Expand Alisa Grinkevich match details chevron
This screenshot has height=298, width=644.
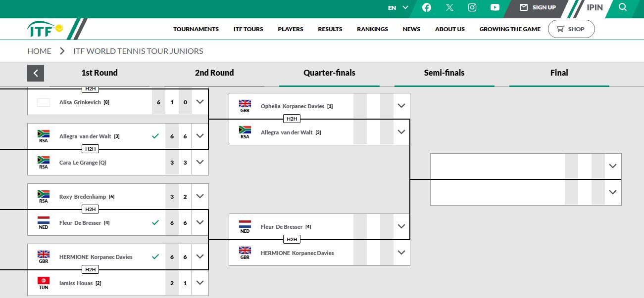point(200,102)
